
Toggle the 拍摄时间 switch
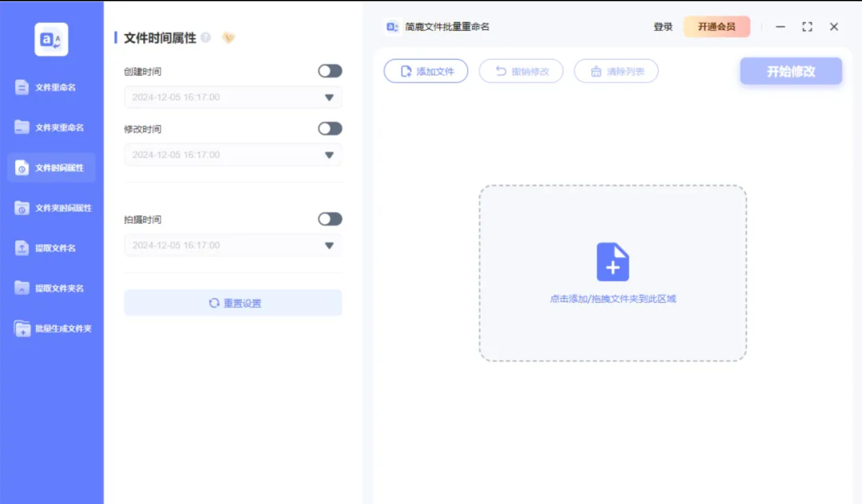(x=330, y=219)
